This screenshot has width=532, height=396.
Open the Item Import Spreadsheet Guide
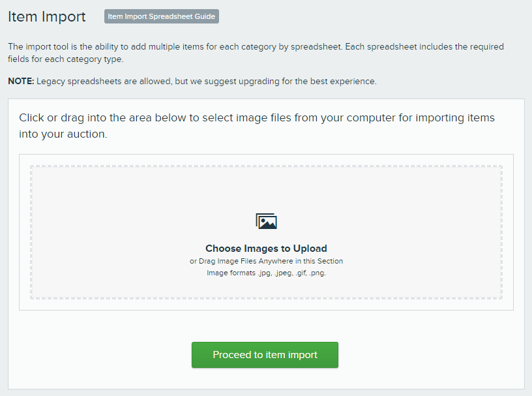pos(162,16)
